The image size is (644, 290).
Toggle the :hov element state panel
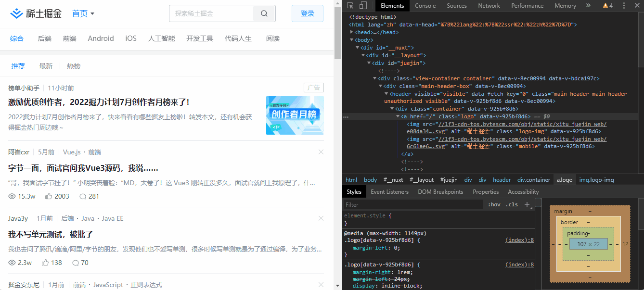(494, 204)
